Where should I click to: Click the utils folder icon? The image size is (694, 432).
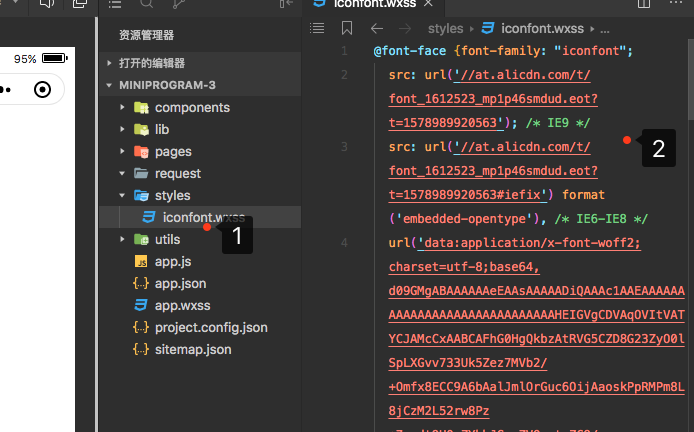(x=141, y=239)
